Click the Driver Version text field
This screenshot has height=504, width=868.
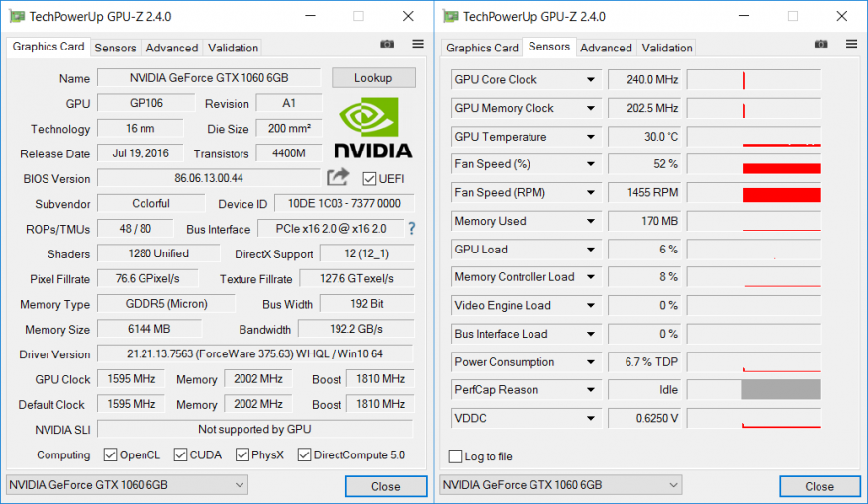point(254,354)
